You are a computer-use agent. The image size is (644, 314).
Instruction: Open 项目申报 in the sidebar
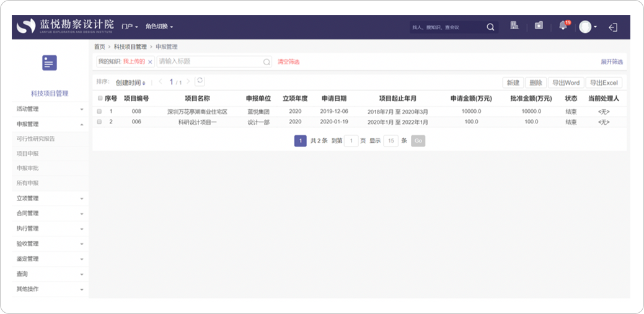point(28,153)
